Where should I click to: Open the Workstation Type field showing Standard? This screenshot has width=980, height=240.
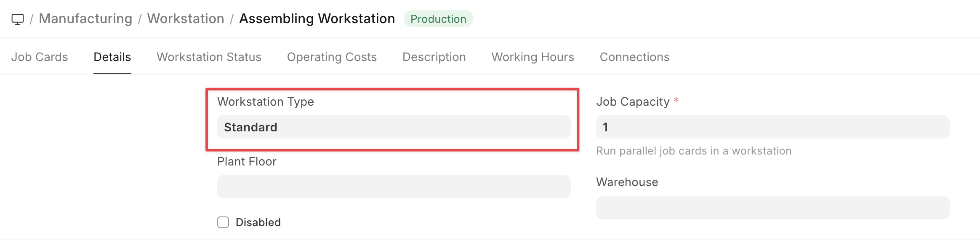pyautogui.click(x=394, y=127)
